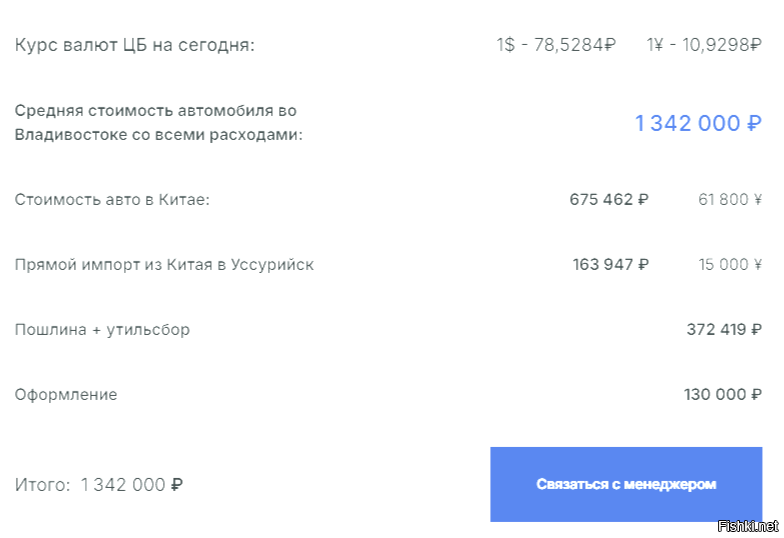Click the Курс валют ЦБ на сегодня label
The height and width of the screenshot is (538, 784).
click(134, 45)
